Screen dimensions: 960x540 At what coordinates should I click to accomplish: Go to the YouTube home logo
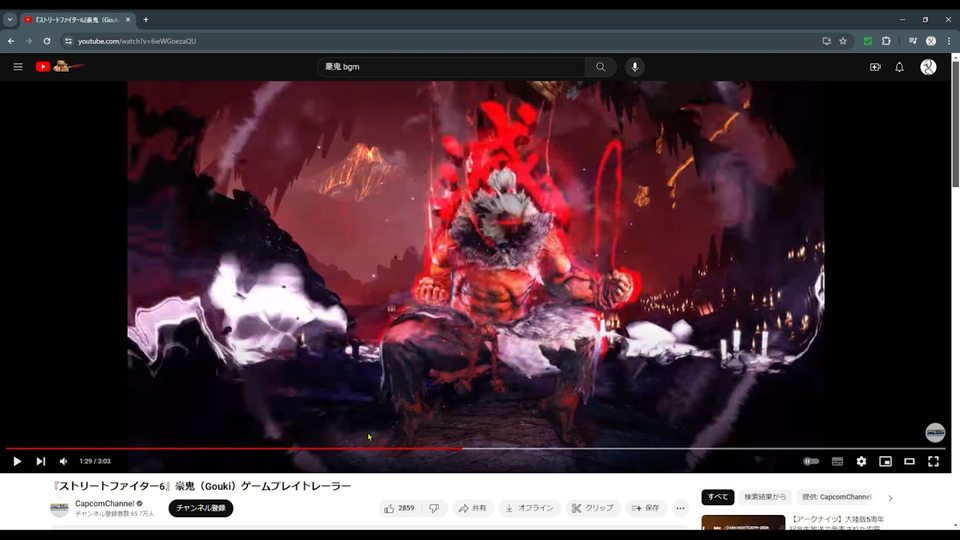(59, 66)
